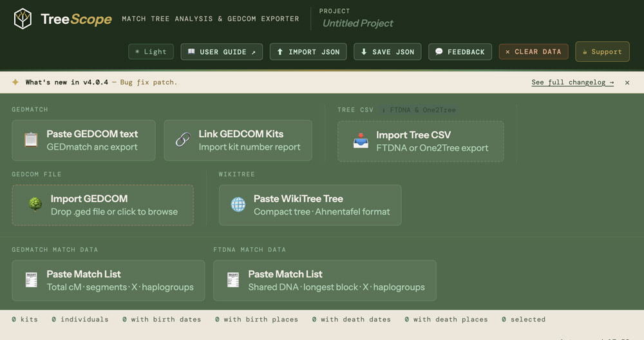Screen dimensions: 644x340
Task: Click the GEDMATCH section heading
Action: point(30,109)
